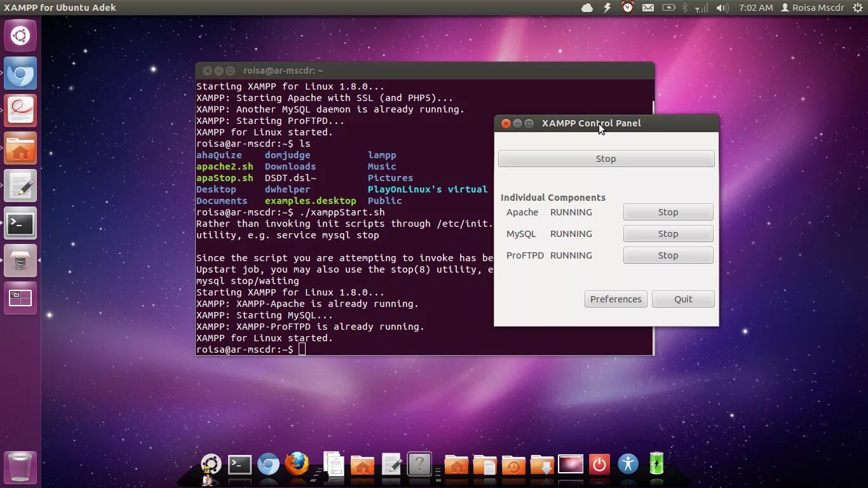868x488 pixels.
Task: Click Public in the terminal listing
Action: pyautogui.click(x=385, y=201)
